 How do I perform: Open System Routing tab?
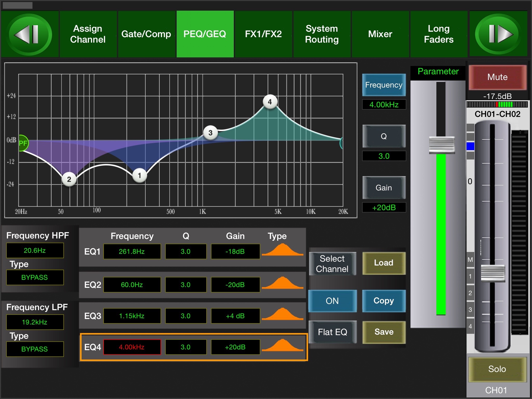(322, 34)
